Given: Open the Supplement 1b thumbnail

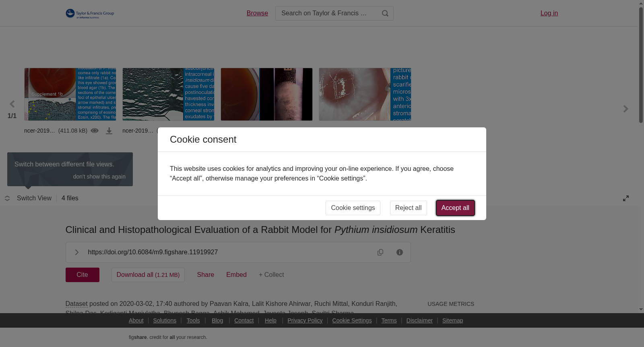Looking at the screenshot, I should [70, 94].
